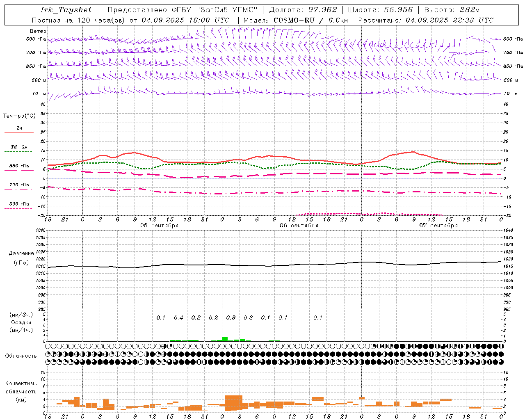Click the 0.4 precipitation amount value

[x=178, y=317]
